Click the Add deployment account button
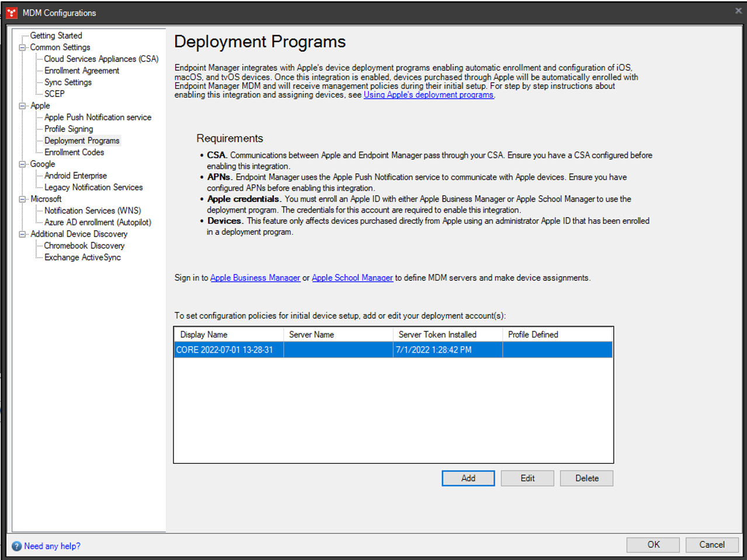 click(468, 478)
